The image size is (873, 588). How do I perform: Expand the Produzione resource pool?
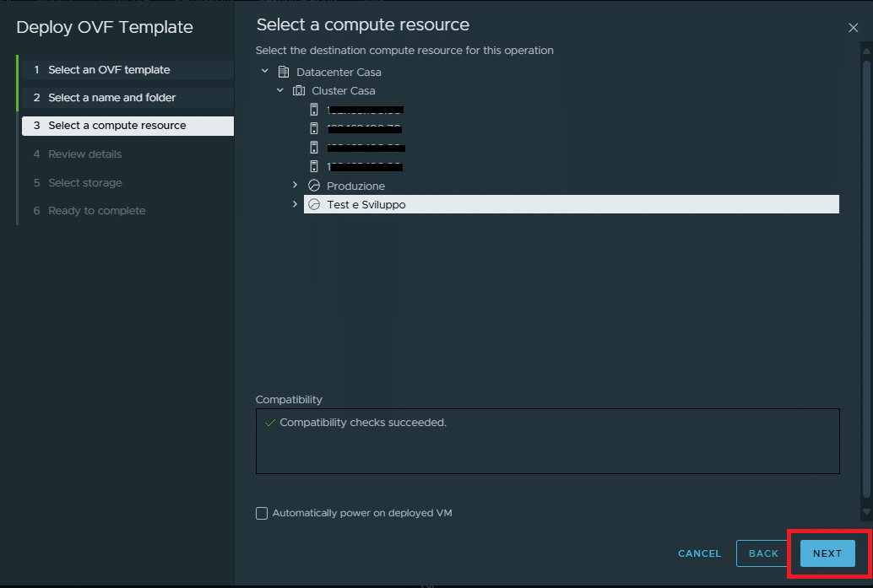click(x=295, y=186)
